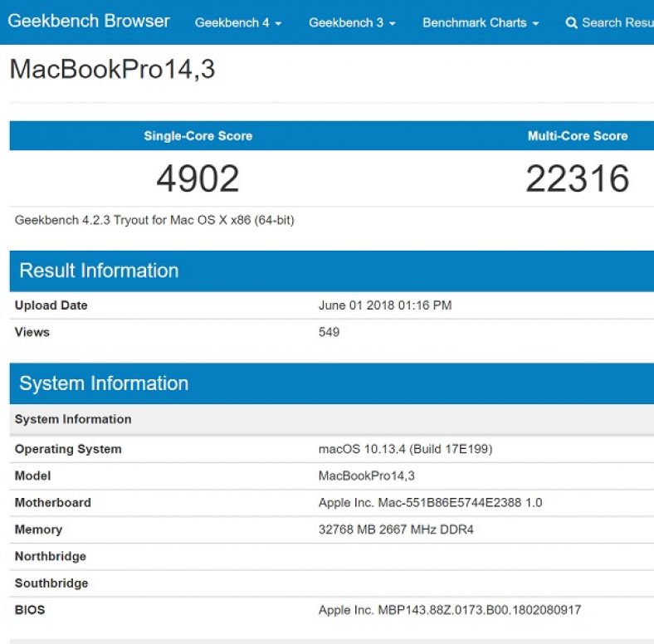This screenshot has height=644, width=654.
Task: Select the Operating System label
Action: click(68, 449)
